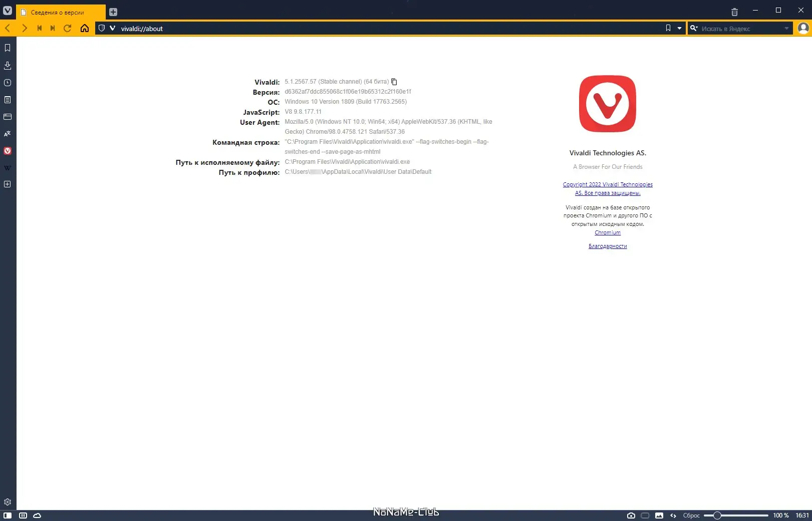Click the 'Искать в Яндекс' search field
The height and width of the screenshot is (521, 812).
click(x=741, y=29)
